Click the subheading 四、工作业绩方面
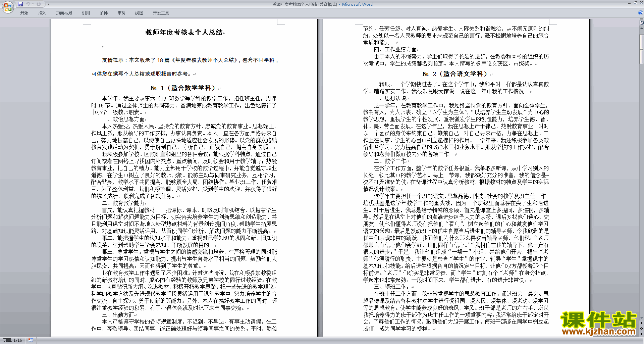644x344 pixels. click(395, 49)
